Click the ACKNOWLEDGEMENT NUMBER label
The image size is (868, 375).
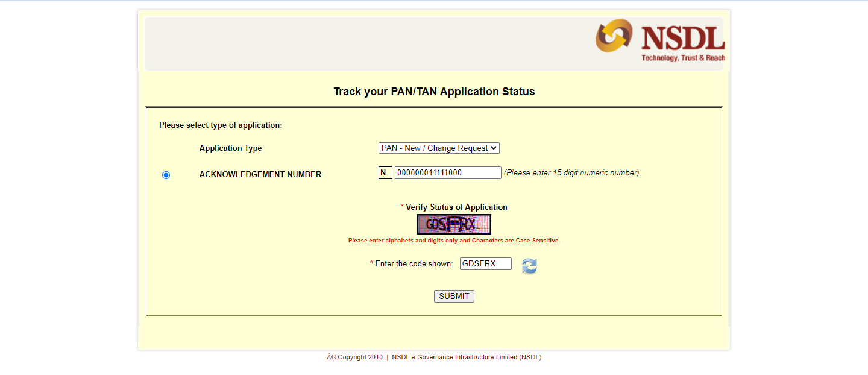click(x=260, y=175)
